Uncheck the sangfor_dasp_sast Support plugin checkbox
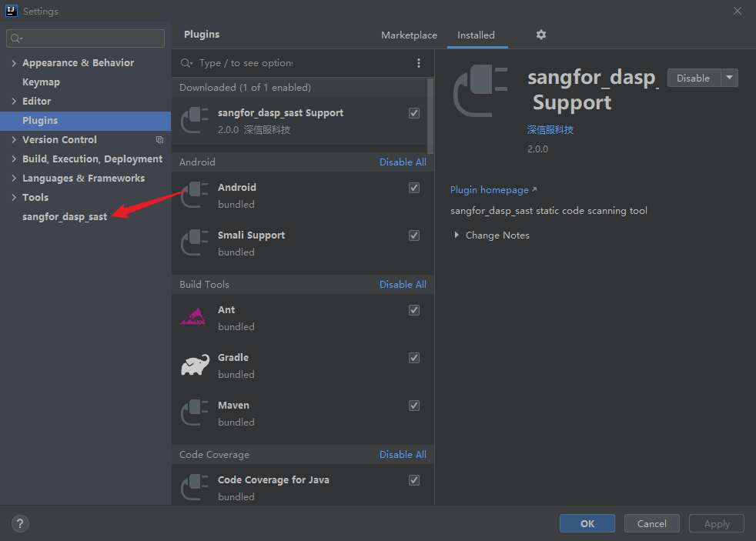 [x=414, y=113]
